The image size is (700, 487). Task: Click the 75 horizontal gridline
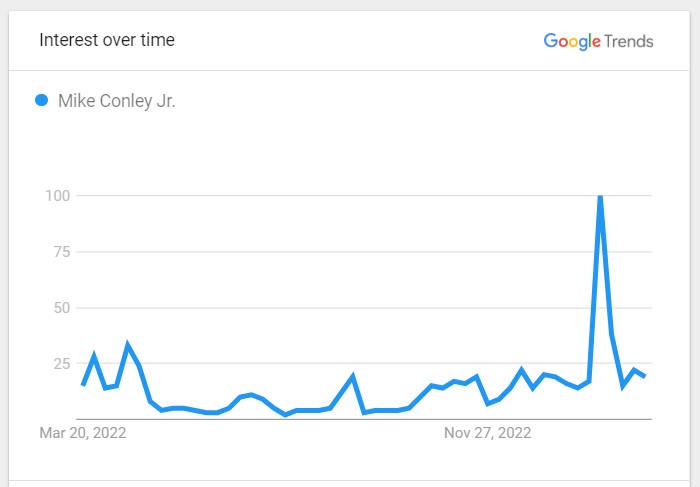pos(364,252)
